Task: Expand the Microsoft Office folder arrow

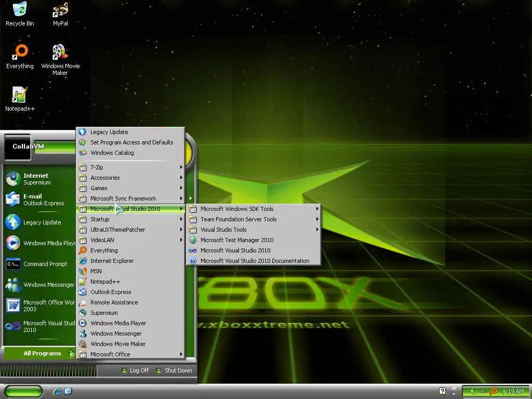Action: [181, 354]
